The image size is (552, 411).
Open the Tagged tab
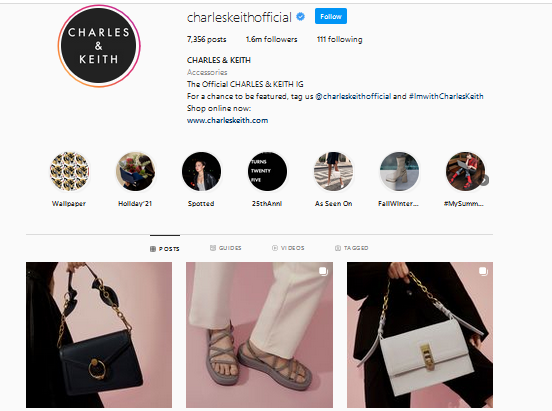pyautogui.click(x=351, y=248)
